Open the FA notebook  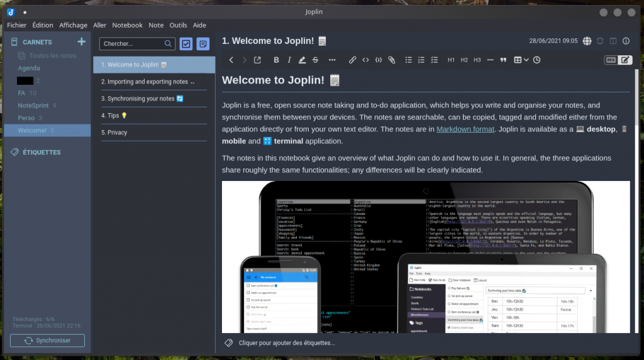pos(21,93)
